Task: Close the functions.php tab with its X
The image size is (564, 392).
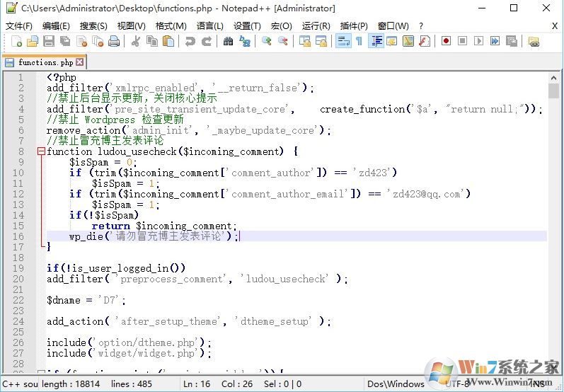Action: [80, 62]
